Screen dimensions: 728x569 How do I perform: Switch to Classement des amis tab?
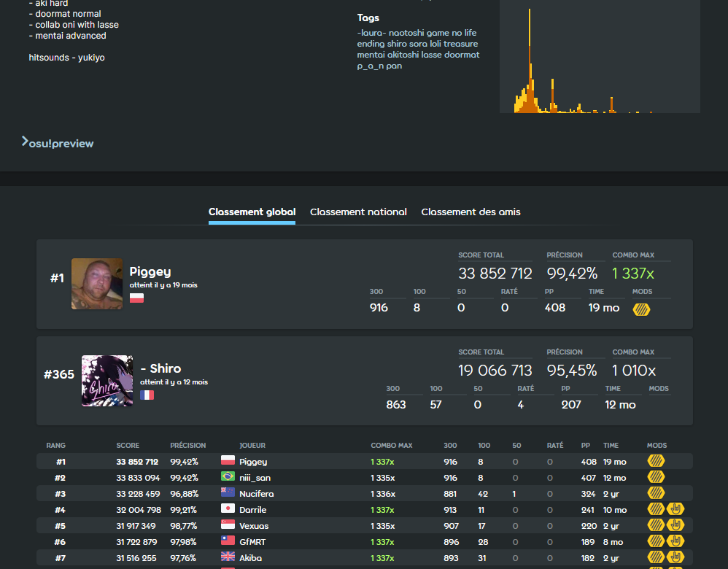click(x=471, y=212)
